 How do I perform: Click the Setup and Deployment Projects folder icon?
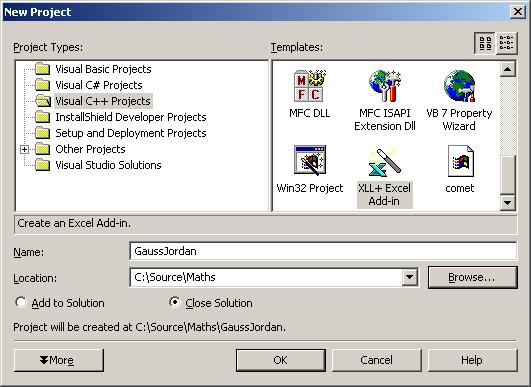tap(43, 133)
